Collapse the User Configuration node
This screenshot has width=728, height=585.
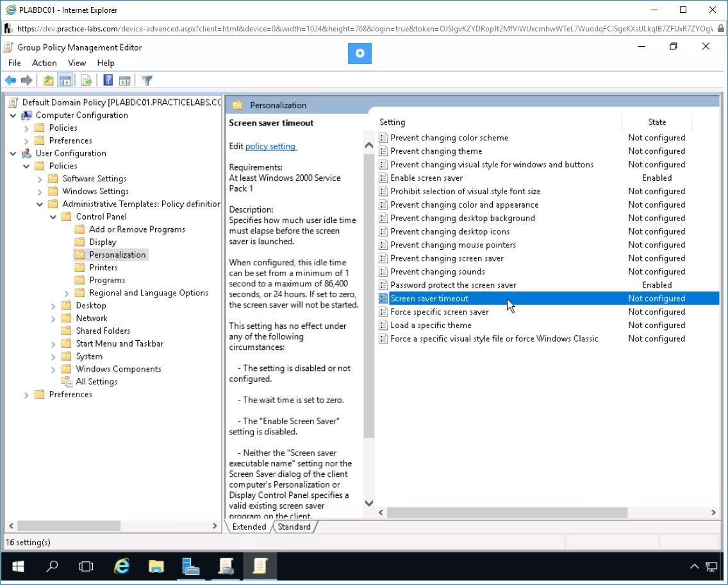13,154
